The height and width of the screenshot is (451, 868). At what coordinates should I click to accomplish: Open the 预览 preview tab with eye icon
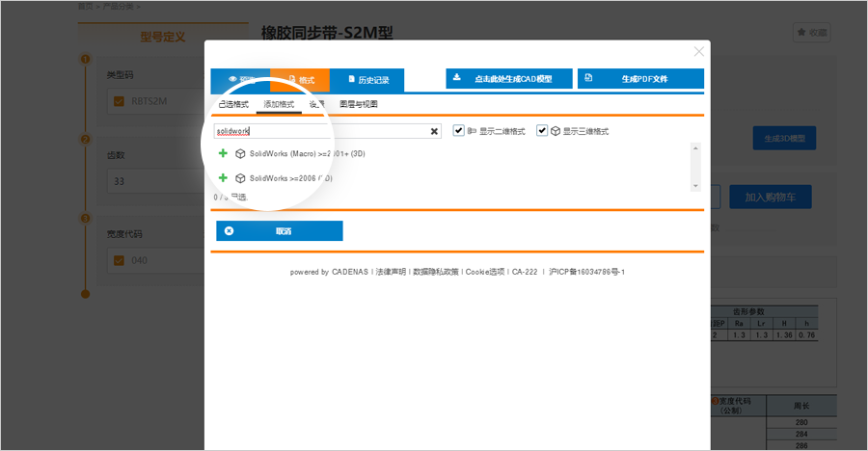pyautogui.click(x=240, y=79)
